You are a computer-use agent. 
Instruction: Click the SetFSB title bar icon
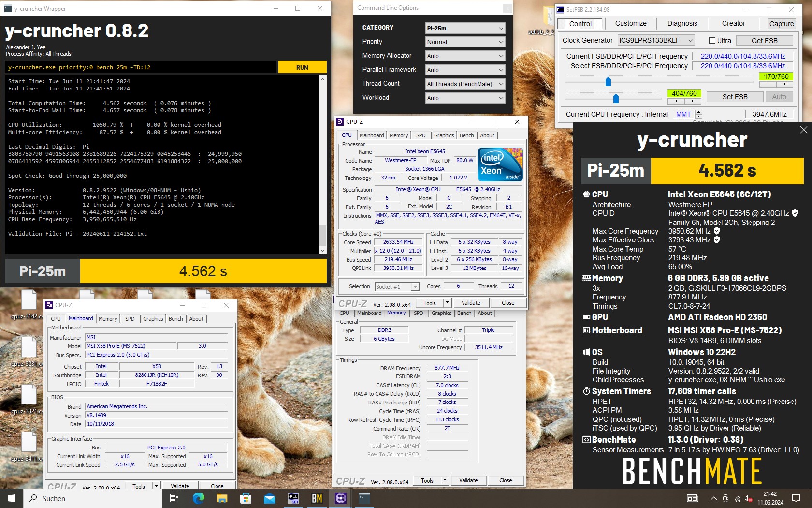tap(560, 9)
